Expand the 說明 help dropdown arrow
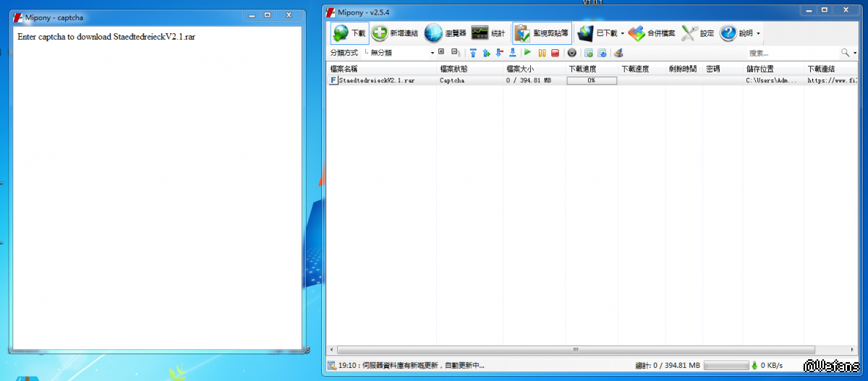Screen dimensions: 868x381 (758, 34)
